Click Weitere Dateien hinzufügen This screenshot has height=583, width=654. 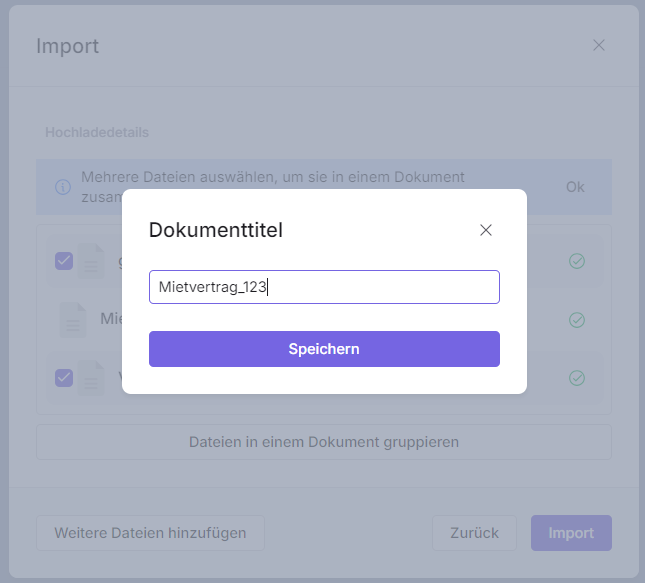pyautogui.click(x=150, y=533)
